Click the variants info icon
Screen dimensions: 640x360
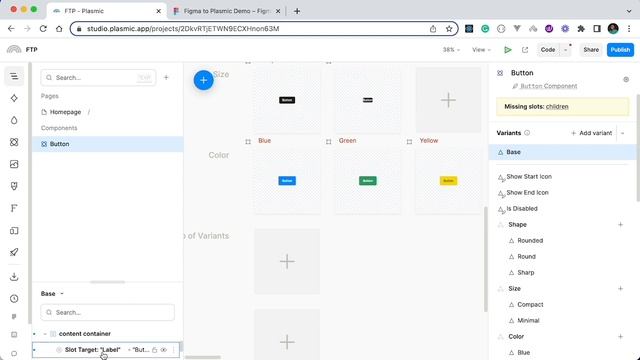527,133
